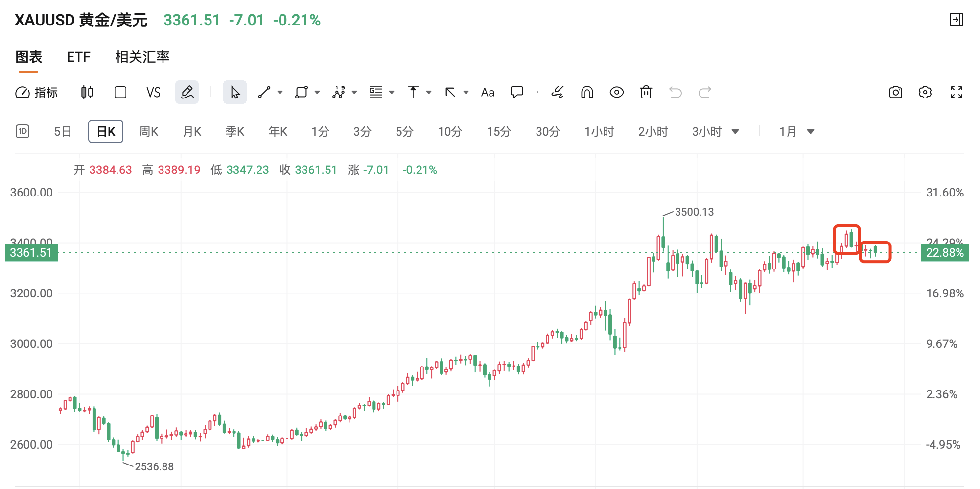Toggle the magnet snap mode
The width and height of the screenshot is (980, 489).
pyautogui.click(x=587, y=92)
